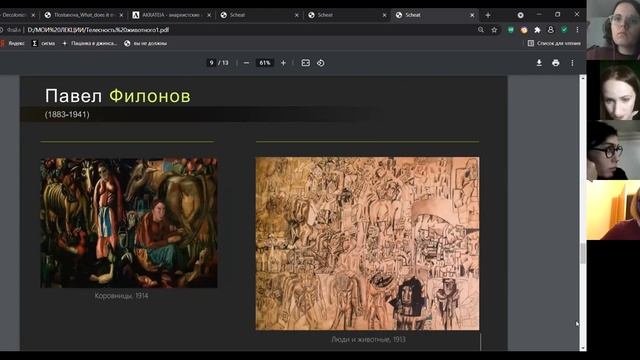
Task: Click the Коровницы, 1914 caption
Action: pos(121,296)
